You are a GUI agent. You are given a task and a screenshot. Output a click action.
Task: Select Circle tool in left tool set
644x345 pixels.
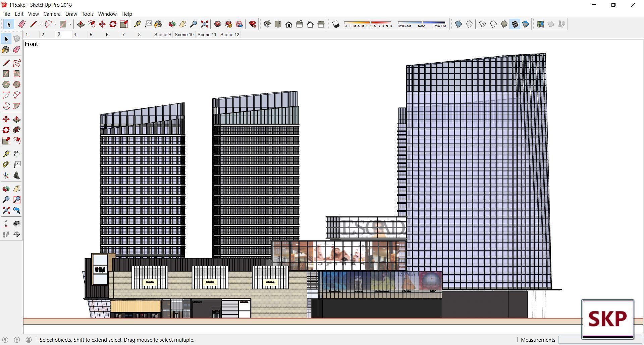click(6, 84)
